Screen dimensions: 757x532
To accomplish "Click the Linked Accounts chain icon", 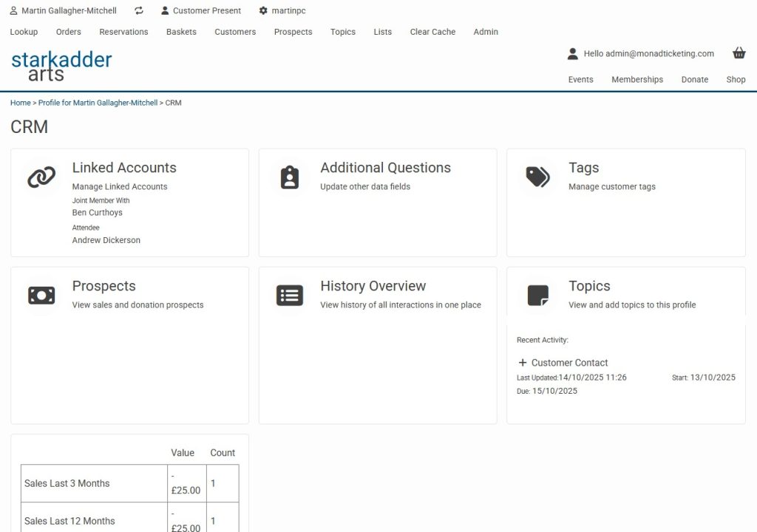I will 41,177.
